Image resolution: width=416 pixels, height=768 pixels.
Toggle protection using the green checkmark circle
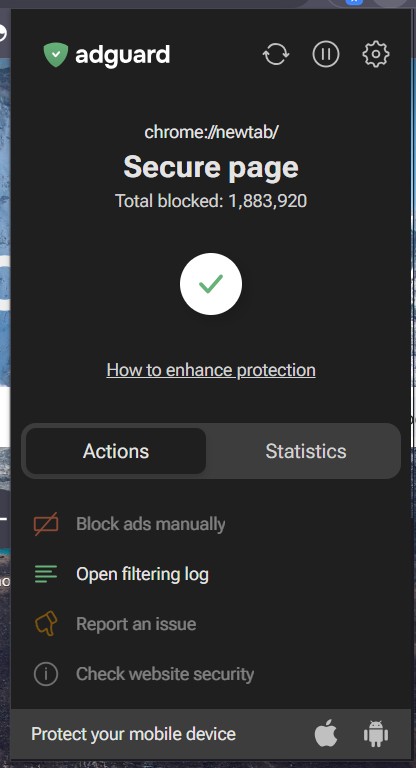pyautogui.click(x=211, y=284)
